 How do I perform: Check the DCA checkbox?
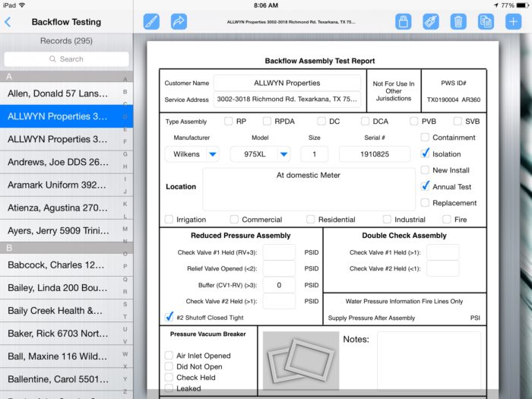coord(365,121)
